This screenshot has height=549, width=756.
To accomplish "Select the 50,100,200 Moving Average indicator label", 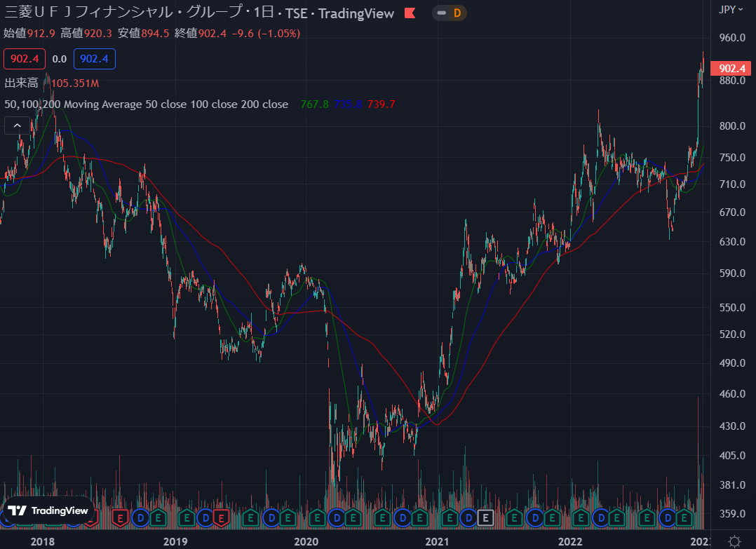I will click(x=146, y=104).
